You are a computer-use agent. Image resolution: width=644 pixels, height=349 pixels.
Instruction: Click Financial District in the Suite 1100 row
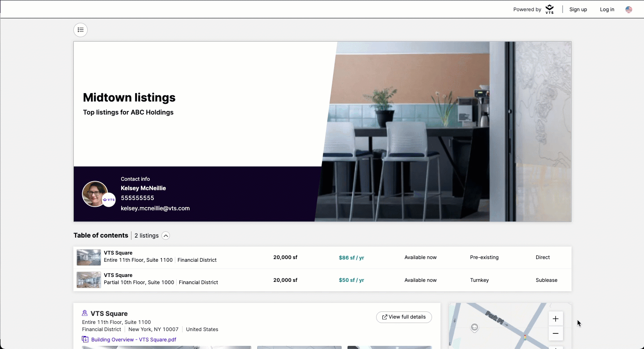pyautogui.click(x=197, y=260)
